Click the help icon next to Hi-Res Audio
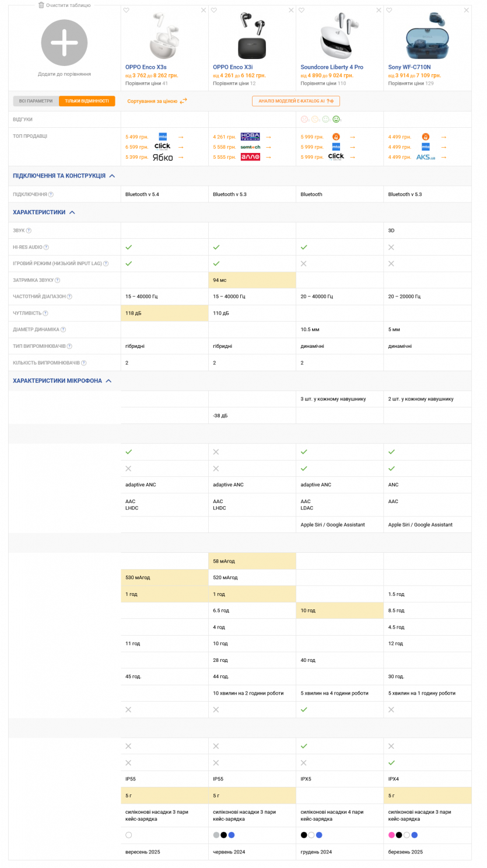The width and height of the screenshot is (487, 868). [46, 247]
